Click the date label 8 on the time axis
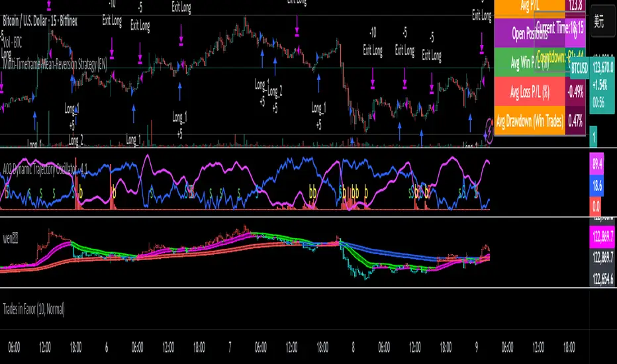This screenshot has height=364, width=617. tap(353, 347)
